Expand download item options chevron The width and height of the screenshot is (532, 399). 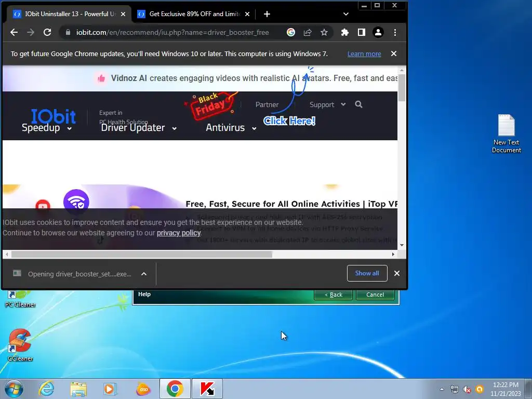(x=144, y=274)
